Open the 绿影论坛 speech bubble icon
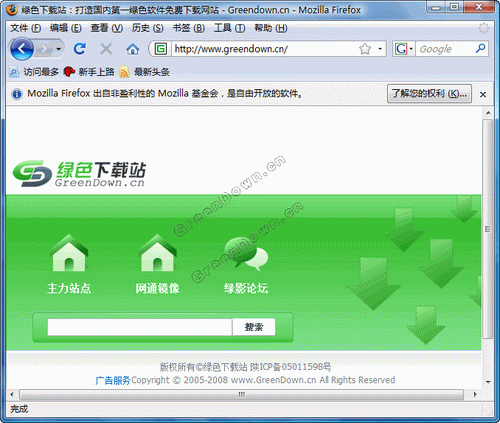Screen dimensions: 500x423 (x=246, y=254)
